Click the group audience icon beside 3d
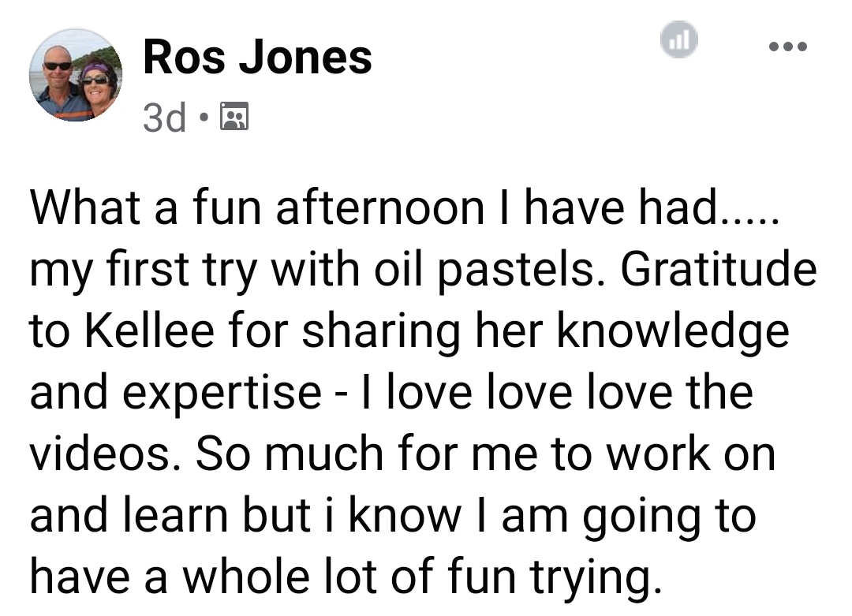The width and height of the screenshot is (852, 616). [234, 116]
